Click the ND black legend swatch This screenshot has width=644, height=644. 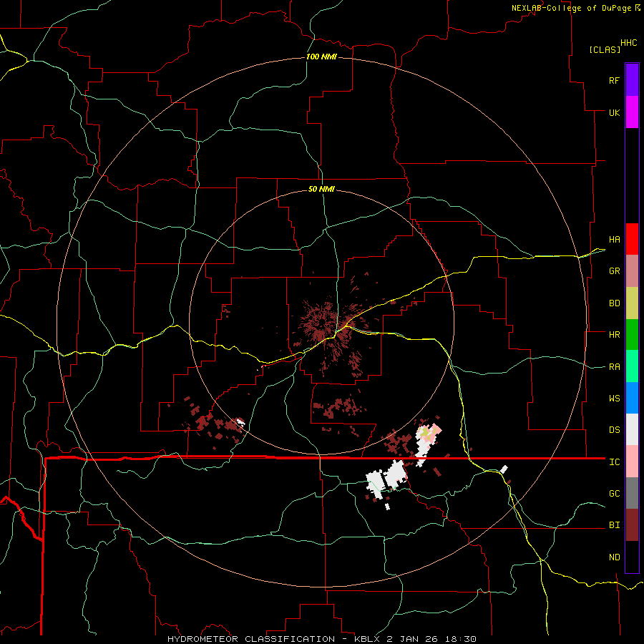point(632,557)
